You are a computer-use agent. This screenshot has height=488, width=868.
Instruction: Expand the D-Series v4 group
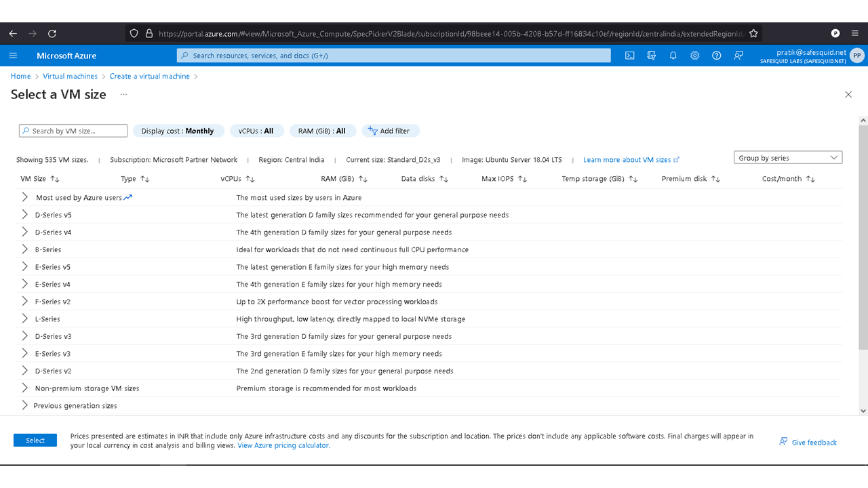pos(24,232)
